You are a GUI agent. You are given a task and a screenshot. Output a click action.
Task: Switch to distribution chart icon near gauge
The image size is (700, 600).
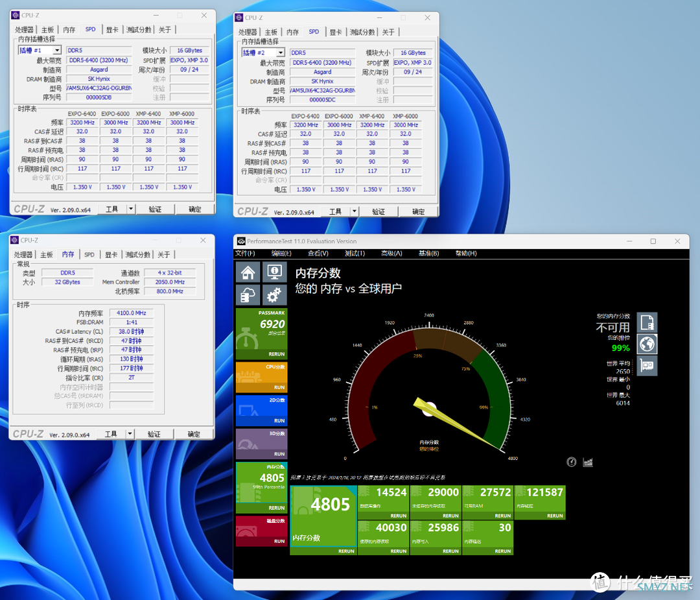click(x=588, y=462)
